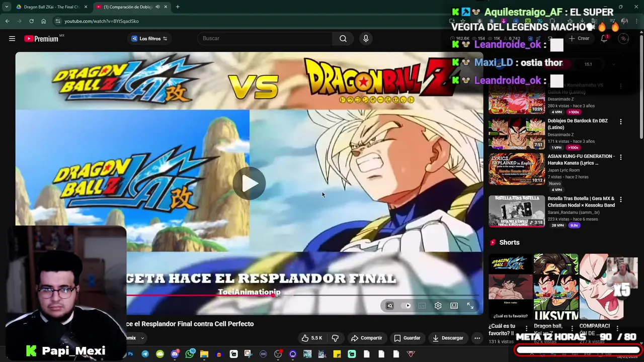Like the video with 5.5 K likes
Screen dimensions: 644x362
(312, 338)
